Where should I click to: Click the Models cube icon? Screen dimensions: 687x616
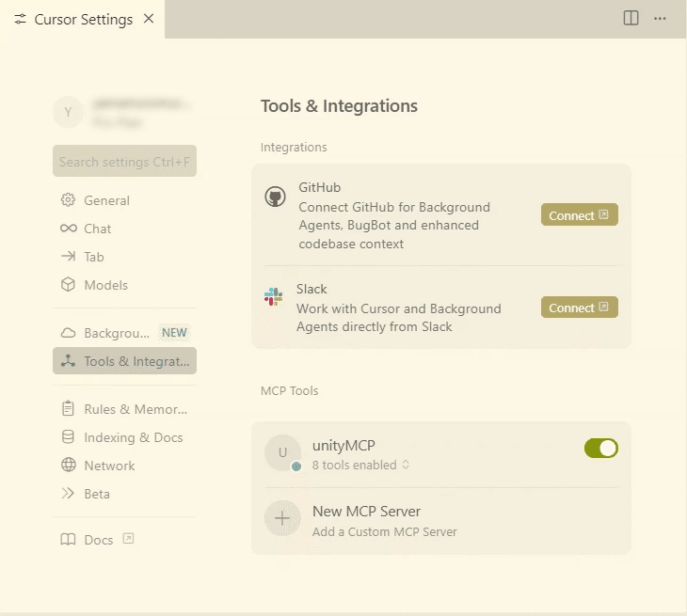(68, 285)
